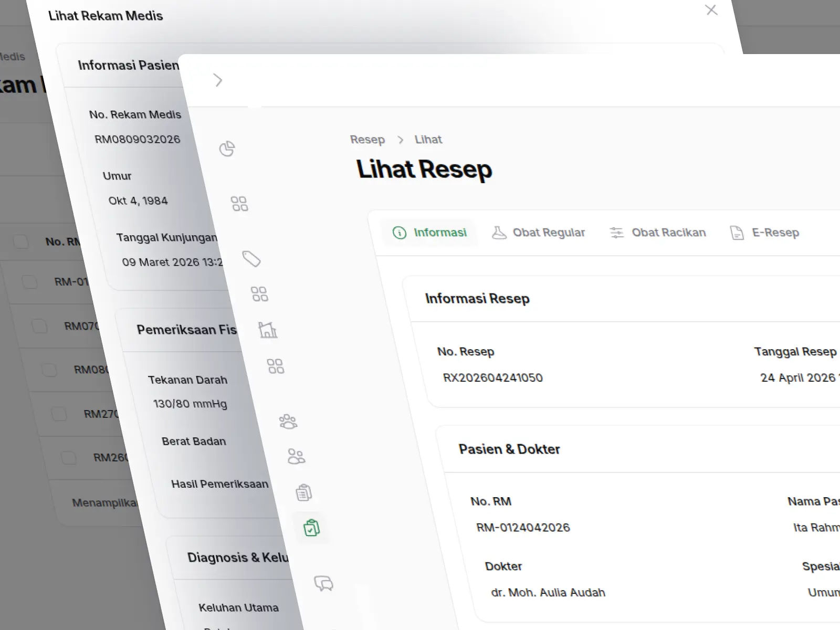Click the Keluhan Utama label
This screenshot has height=630, width=840.
tap(238, 608)
